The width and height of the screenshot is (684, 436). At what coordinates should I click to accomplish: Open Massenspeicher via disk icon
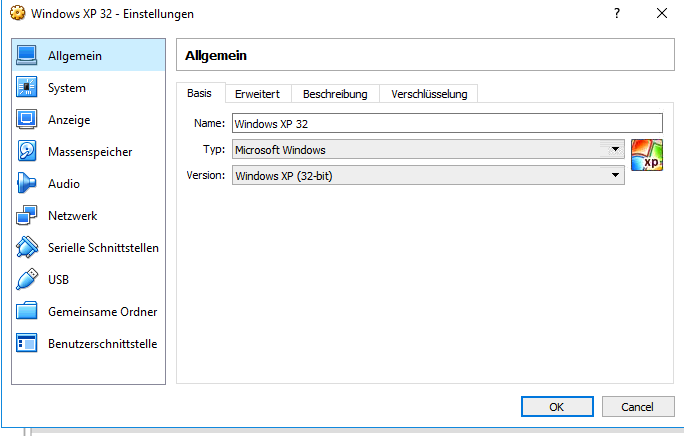[27, 151]
